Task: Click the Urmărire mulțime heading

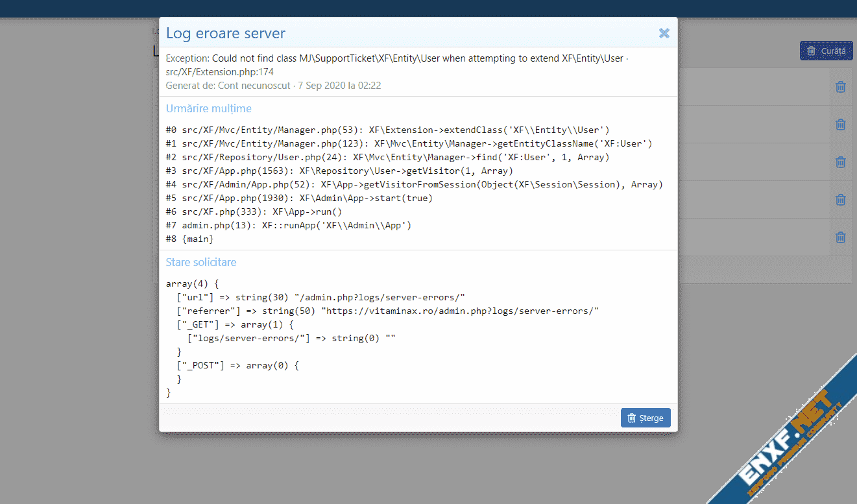Action: [209, 108]
